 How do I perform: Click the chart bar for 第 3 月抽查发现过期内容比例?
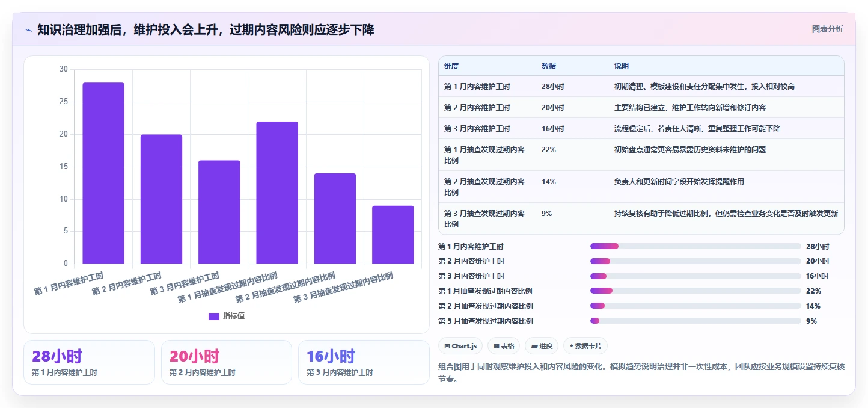tap(393, 235)
